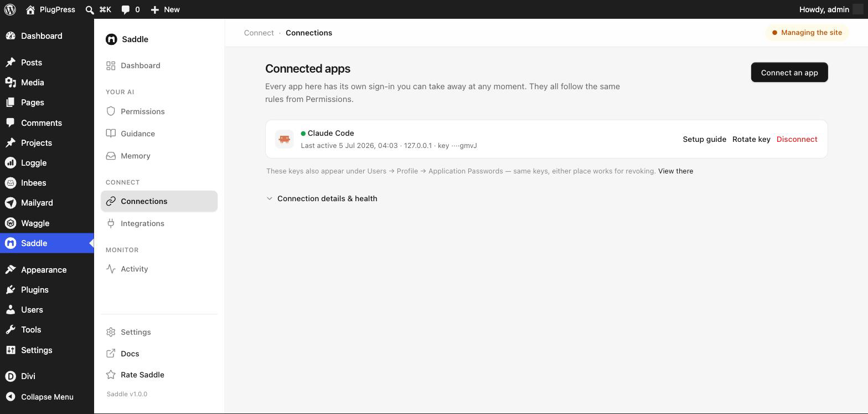Open the Memory label in Saddle sidebar
868x414 pixels.
tap(136, 156)
